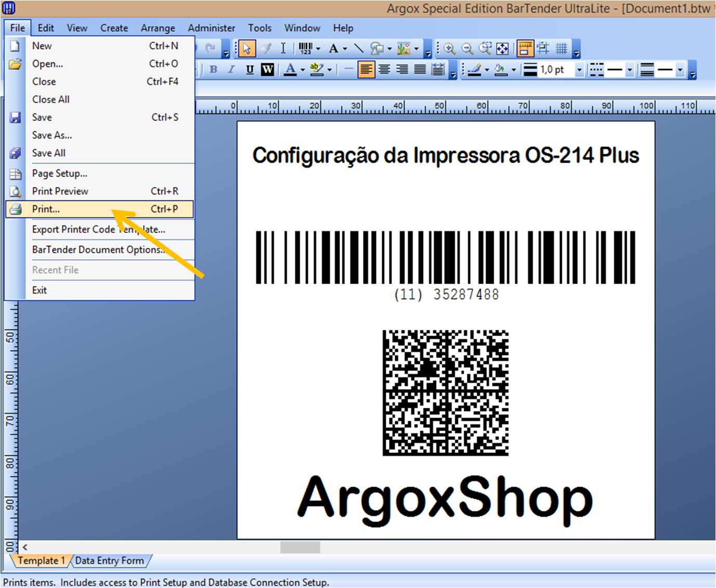The image size is (716, 588).
Task: Click the zoom to selection icon
Action: tap(485, 49)
